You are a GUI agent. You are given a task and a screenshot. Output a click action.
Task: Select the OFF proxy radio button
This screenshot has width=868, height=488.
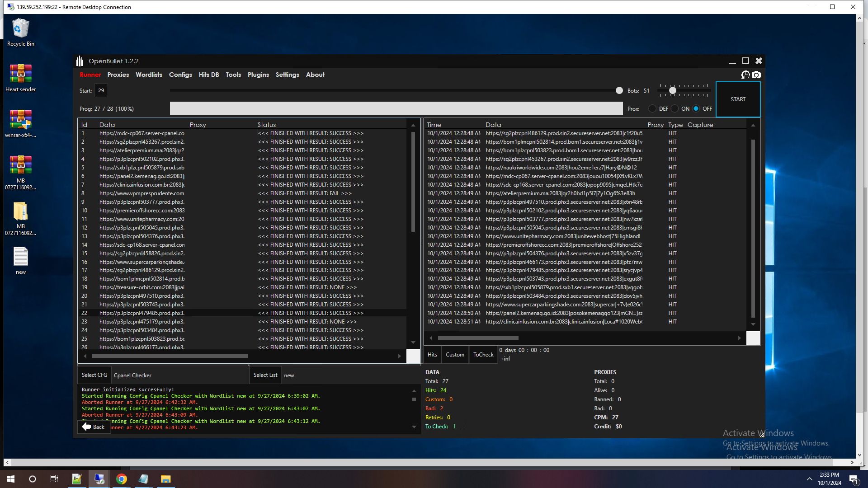click(x=696, y=109)
